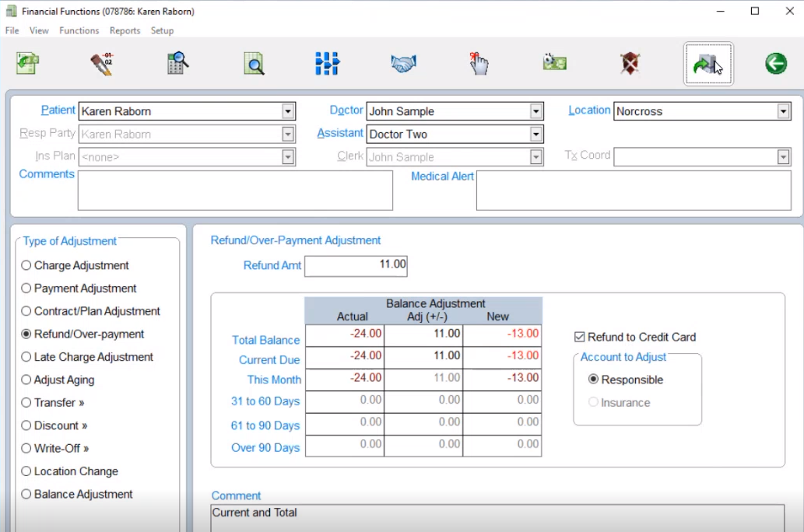Click the green back arrow icon

click(775, 63)
